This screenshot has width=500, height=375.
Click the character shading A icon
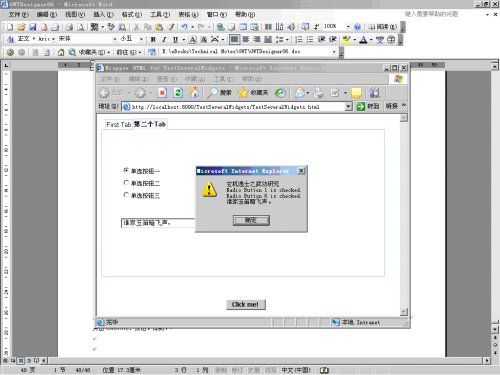pyautogui.click(x=203, y=40)
